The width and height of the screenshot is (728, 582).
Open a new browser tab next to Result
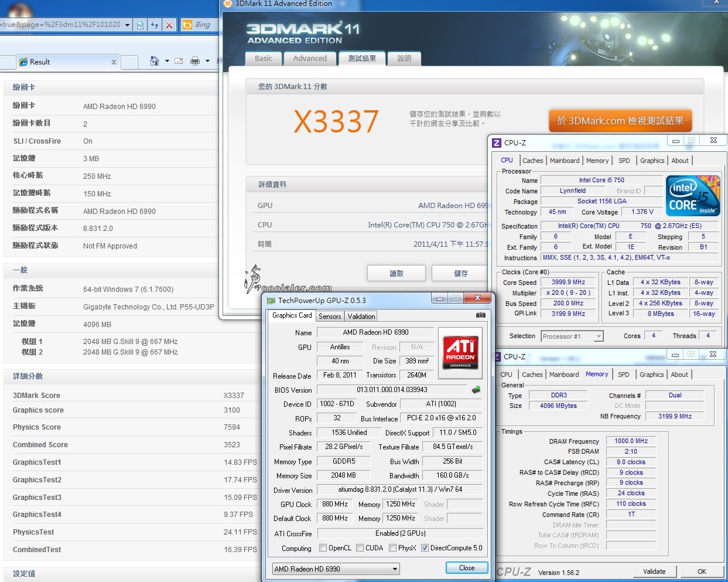coord(130,62)
